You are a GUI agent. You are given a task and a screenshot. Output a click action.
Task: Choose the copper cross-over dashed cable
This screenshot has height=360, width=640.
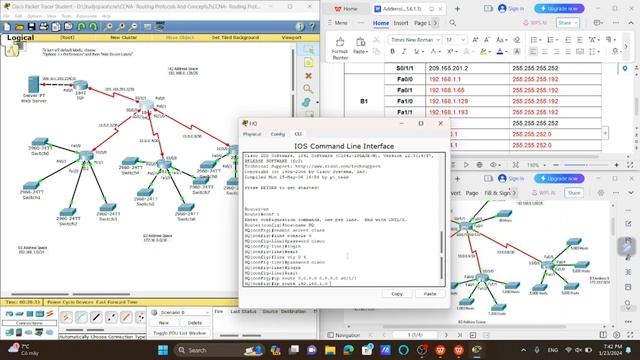click(111, 317)
